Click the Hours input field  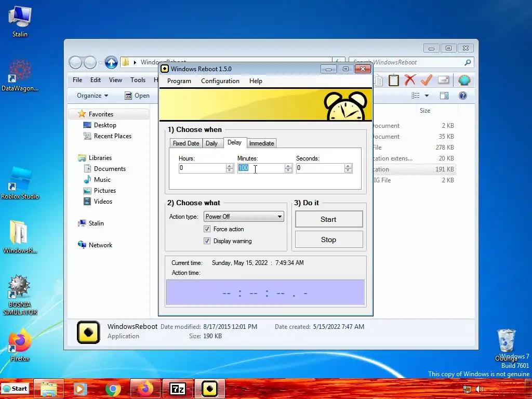[x=202, y=168]
